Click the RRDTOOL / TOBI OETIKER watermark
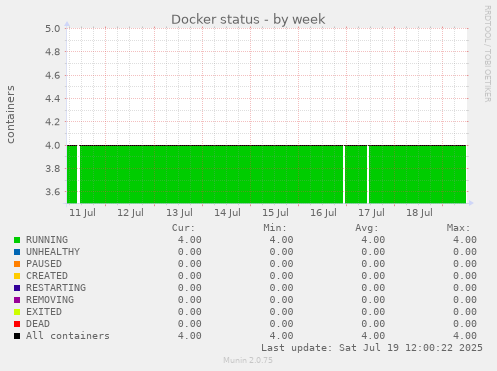This screenshot has width=497, height=371. [x=487, y=54]
